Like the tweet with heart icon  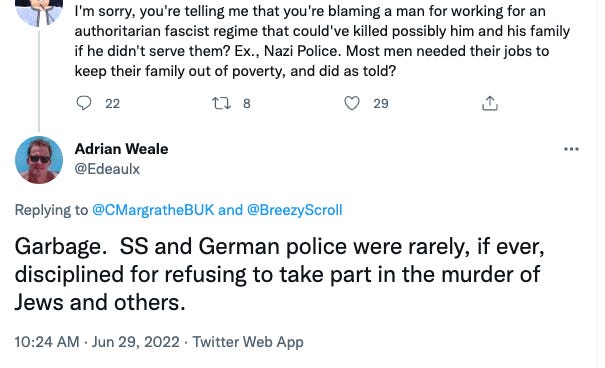[352, 103]
